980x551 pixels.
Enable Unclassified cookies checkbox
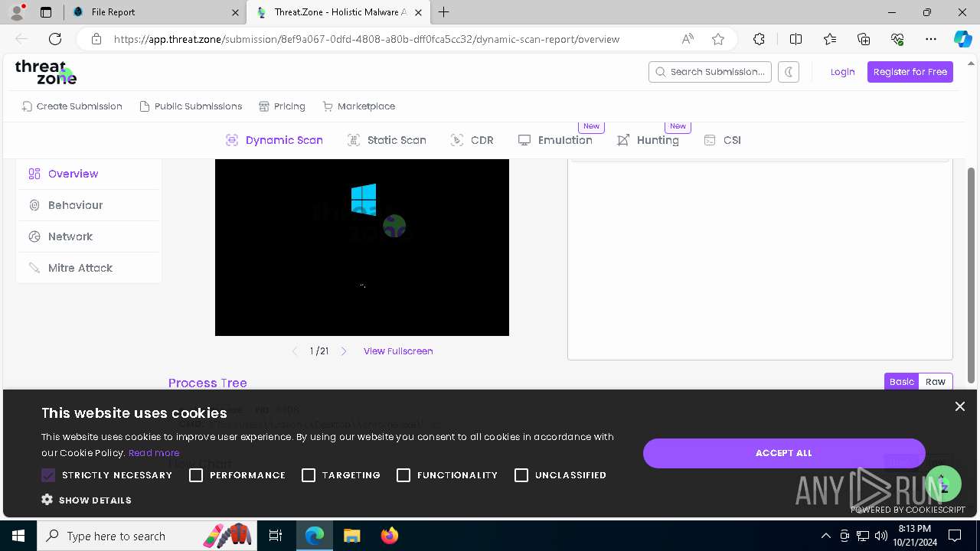click(521, 475)
